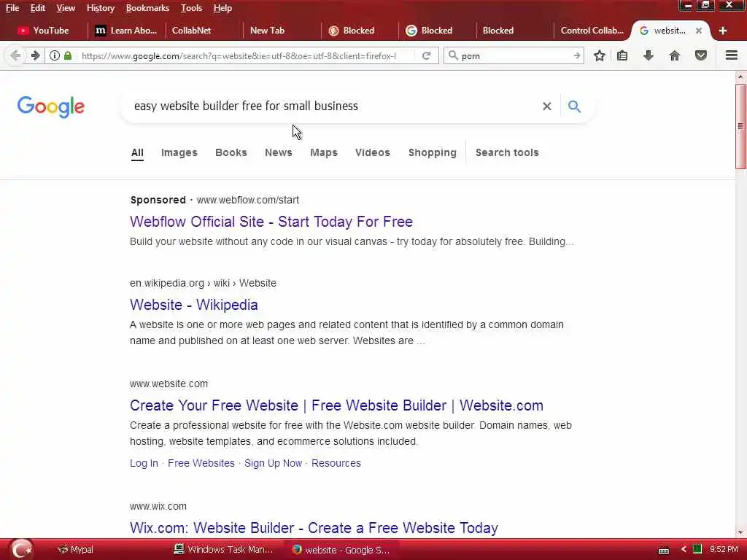This screenshot has height=560, width=747.
Task: Open the Tools menu
Action: [x=192, y=8]
